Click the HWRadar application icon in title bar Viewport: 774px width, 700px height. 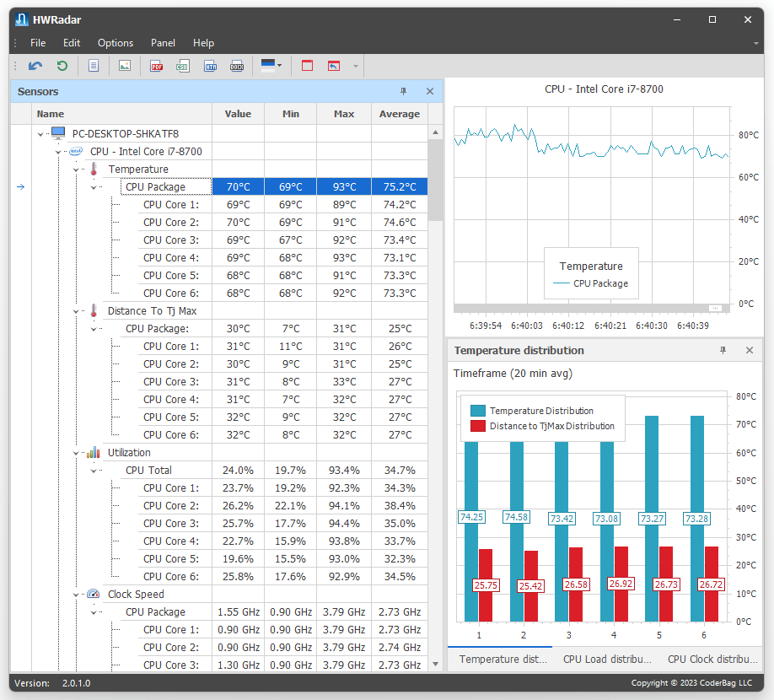(x=21, y=19)
